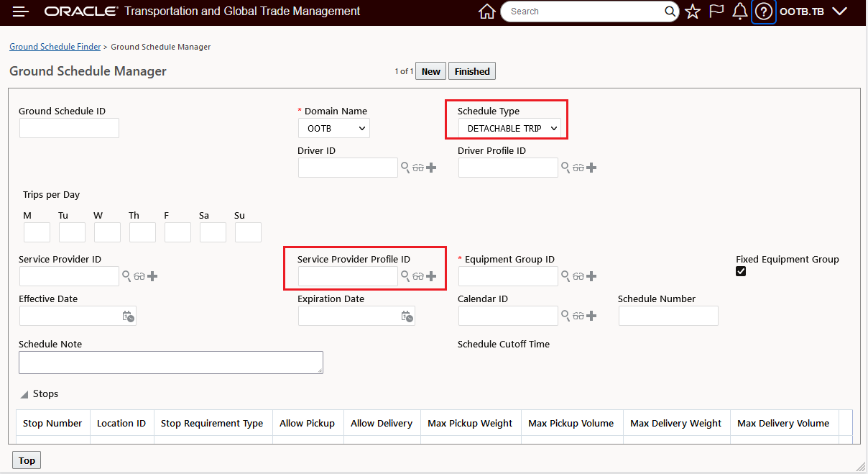The width and height of the screenshot is (868, 474).
Task: Open the Help question mark icon
Action: point(764,12)
